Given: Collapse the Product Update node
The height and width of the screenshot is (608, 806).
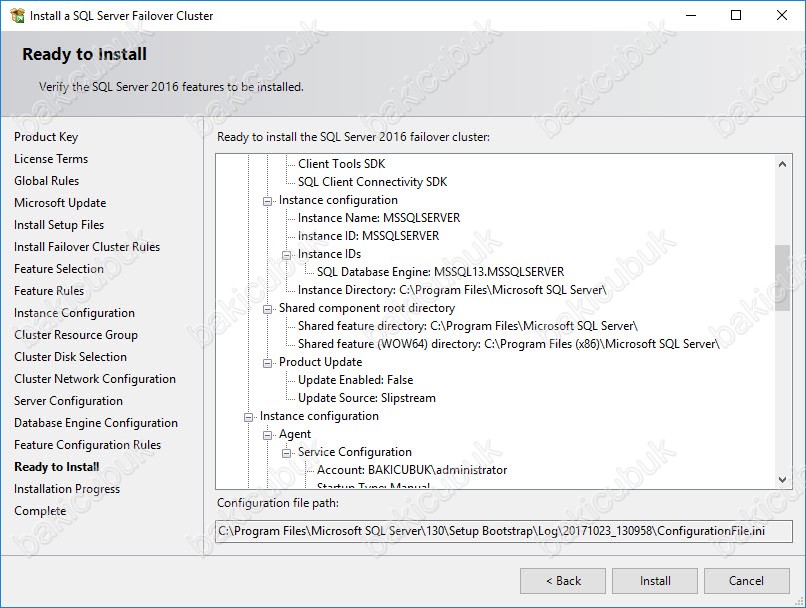Looking at the screenshot, I should 267,363.
